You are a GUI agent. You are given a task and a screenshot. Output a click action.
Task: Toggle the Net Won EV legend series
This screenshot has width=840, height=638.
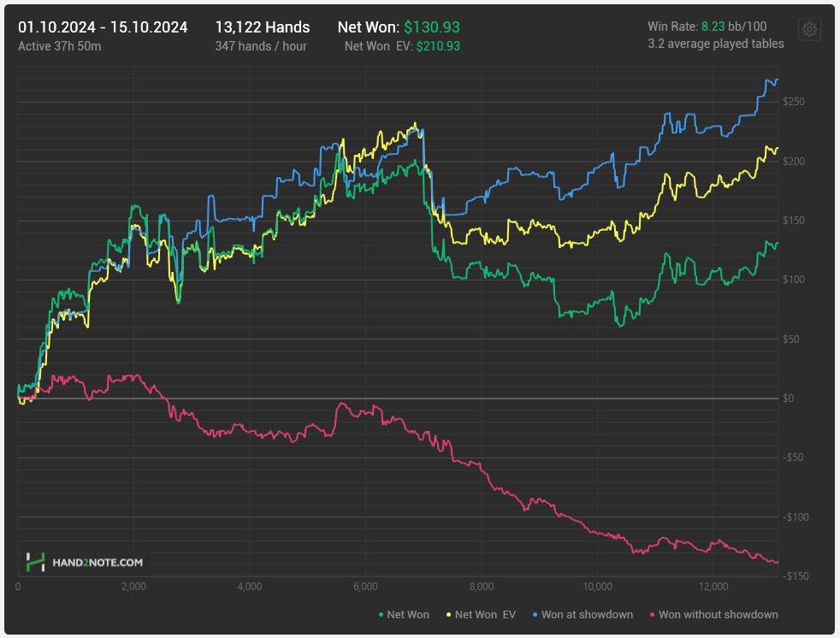pos(481,614)
